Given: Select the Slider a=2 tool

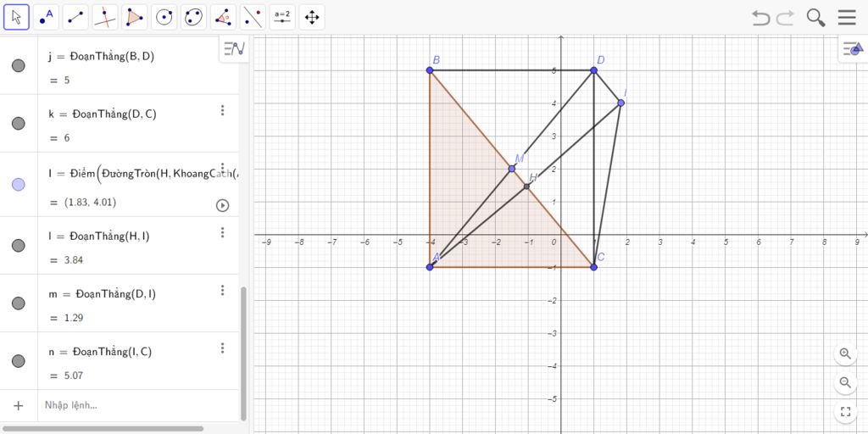Looking at the screenshot, I should pyautogui.click(x=282, y=17).
